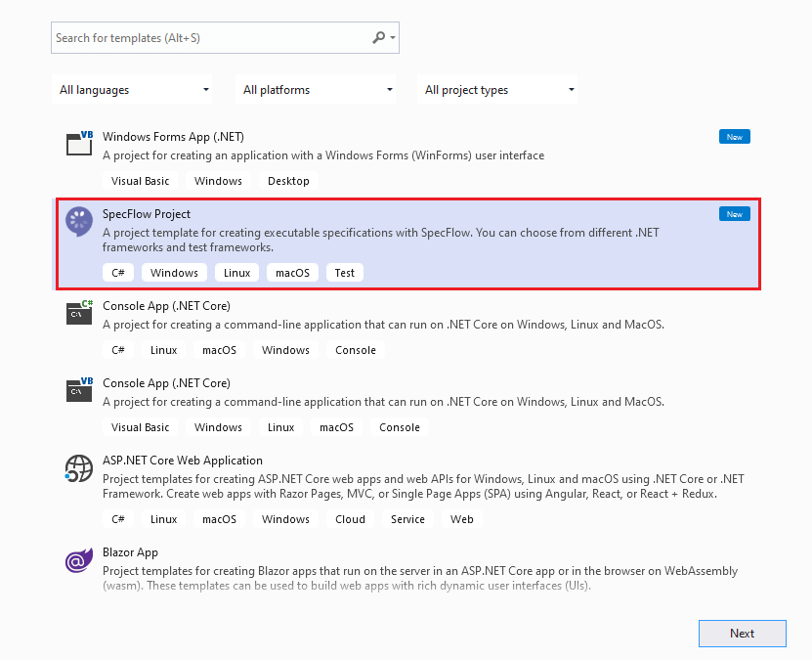812x660 pixels.
Task: Click Visual Basic tag under VB Console App
Action: click(x=140, y=427)
